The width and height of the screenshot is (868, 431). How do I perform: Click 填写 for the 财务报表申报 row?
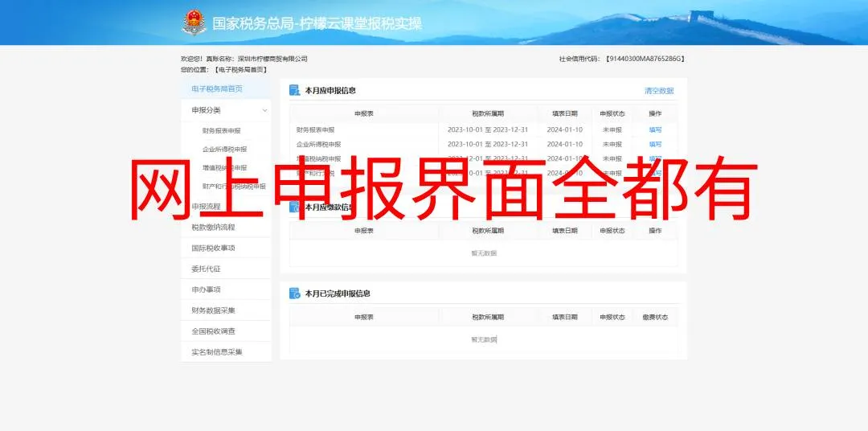click(656, 129)
